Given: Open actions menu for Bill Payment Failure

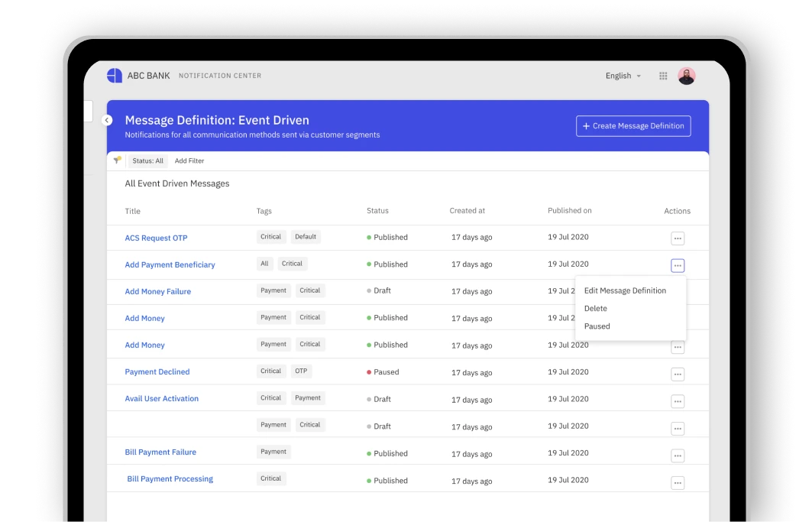Looking at the screenshot, I should [678, 456].
